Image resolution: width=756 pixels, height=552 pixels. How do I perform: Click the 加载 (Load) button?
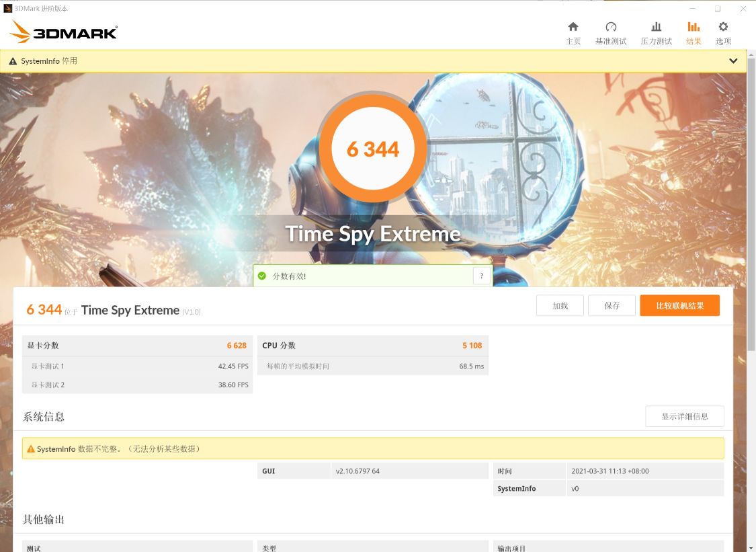point(560,305)
